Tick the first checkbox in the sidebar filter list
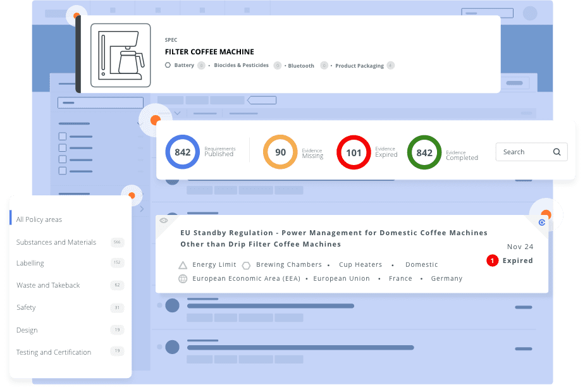This screenshot has height=392, width=585. pos(63,137)
